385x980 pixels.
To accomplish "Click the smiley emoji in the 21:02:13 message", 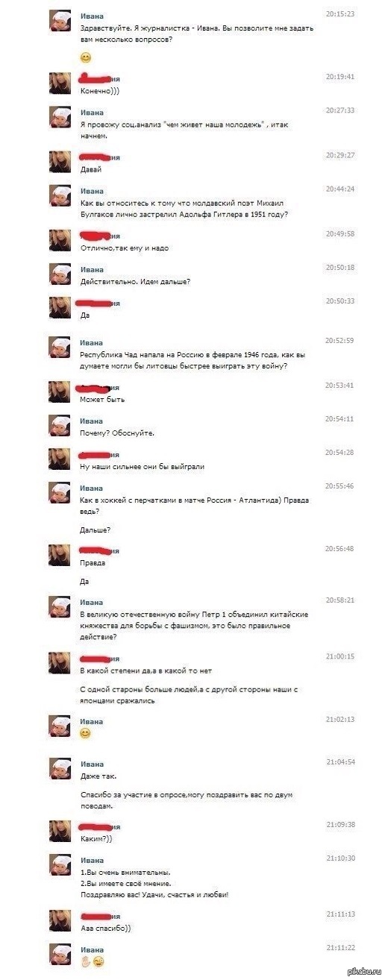I will pyautogui.click(x=85, y=733).
